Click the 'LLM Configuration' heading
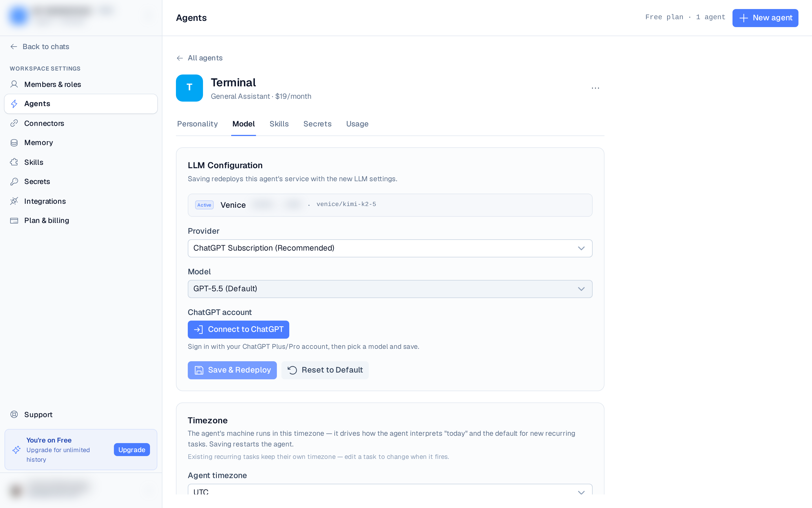Screen dimensions: 812x508 (x=225, y=165)
